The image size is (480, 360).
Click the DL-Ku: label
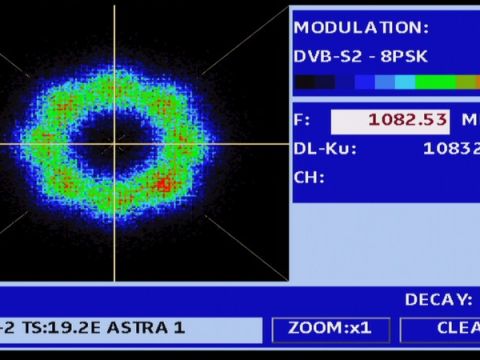pyautogui.click(x=325, y=148)
